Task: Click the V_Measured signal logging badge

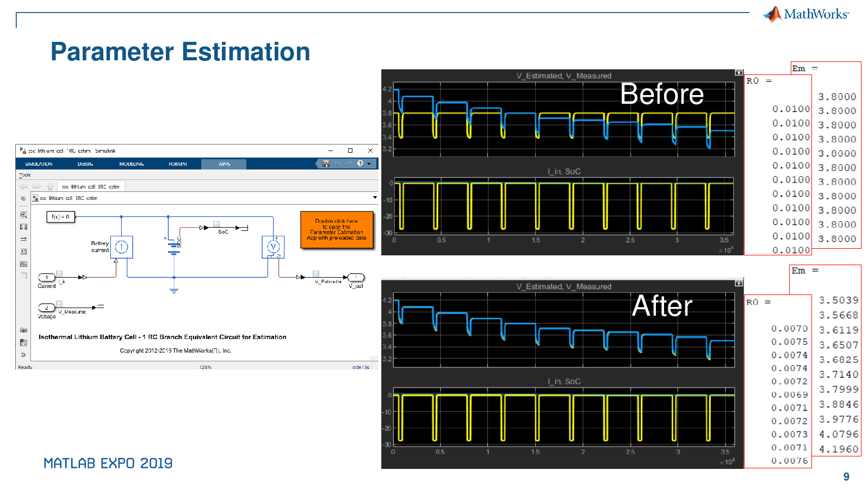Action: click(60, 304)
